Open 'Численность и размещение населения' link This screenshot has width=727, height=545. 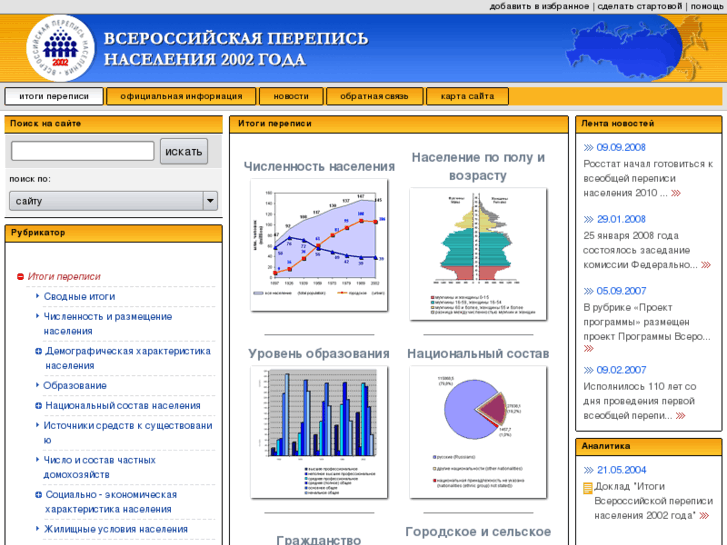[108, 324]
